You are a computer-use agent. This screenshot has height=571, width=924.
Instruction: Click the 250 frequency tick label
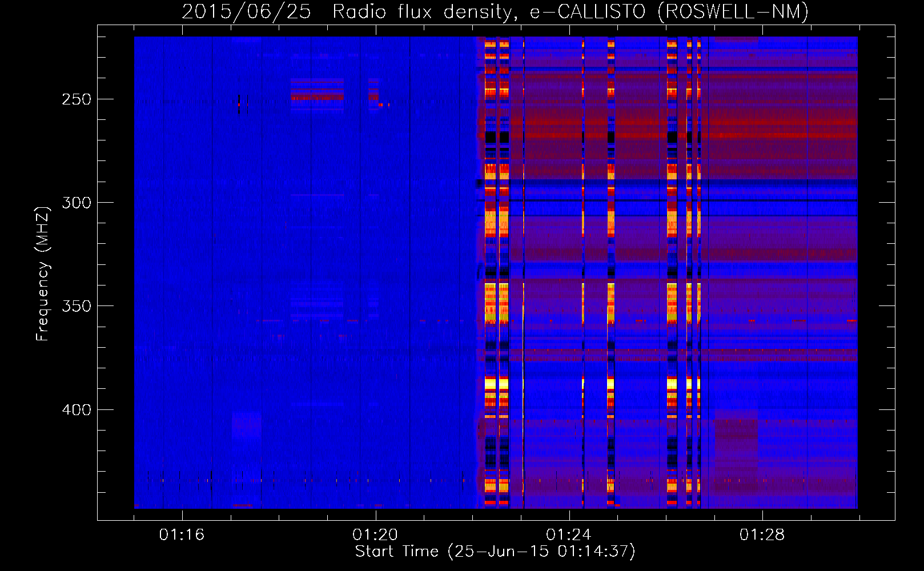point(77,99)
